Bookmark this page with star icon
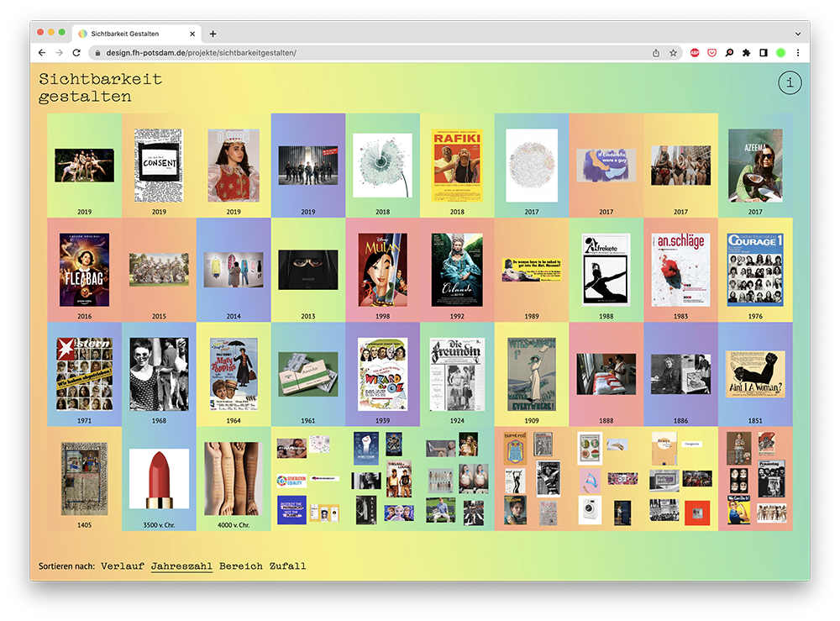The width and height of the screenshot is (840, 621). coord(673,53)
